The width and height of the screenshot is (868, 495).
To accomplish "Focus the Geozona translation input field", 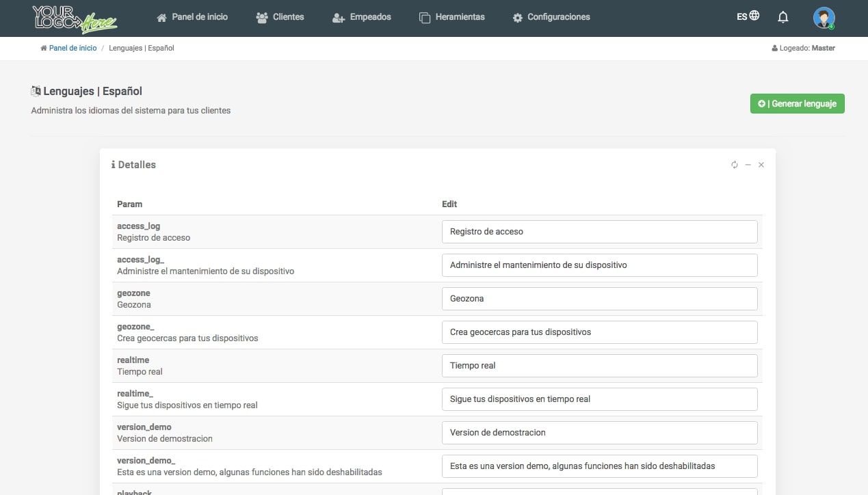I will (599, 299).
